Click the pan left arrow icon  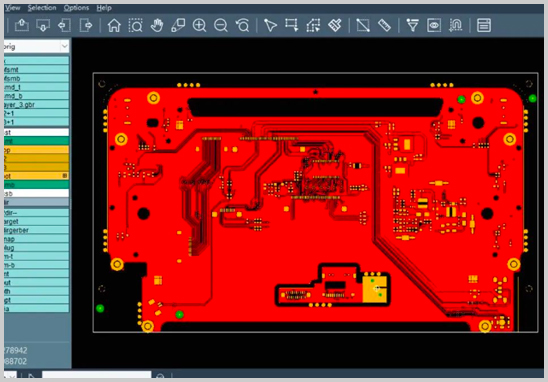(x=64, y=25)
